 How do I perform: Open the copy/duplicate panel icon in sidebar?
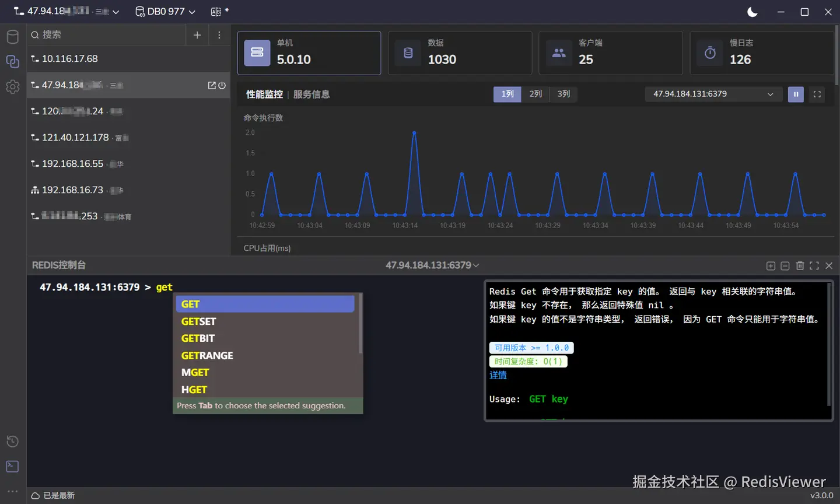click(12, 61)
